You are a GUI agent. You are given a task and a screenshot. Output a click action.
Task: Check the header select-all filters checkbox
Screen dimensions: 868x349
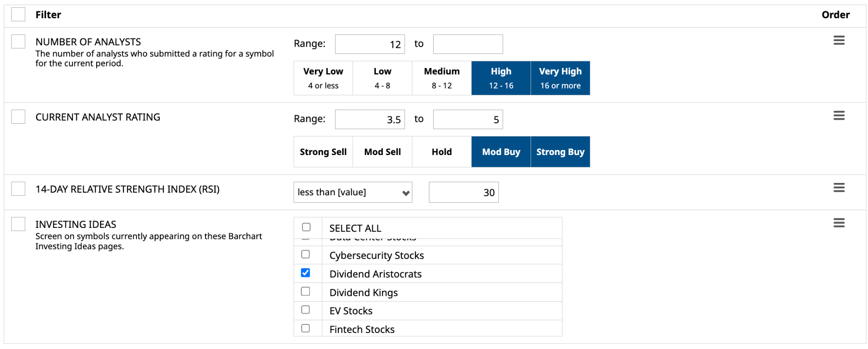tap(18, 14)
